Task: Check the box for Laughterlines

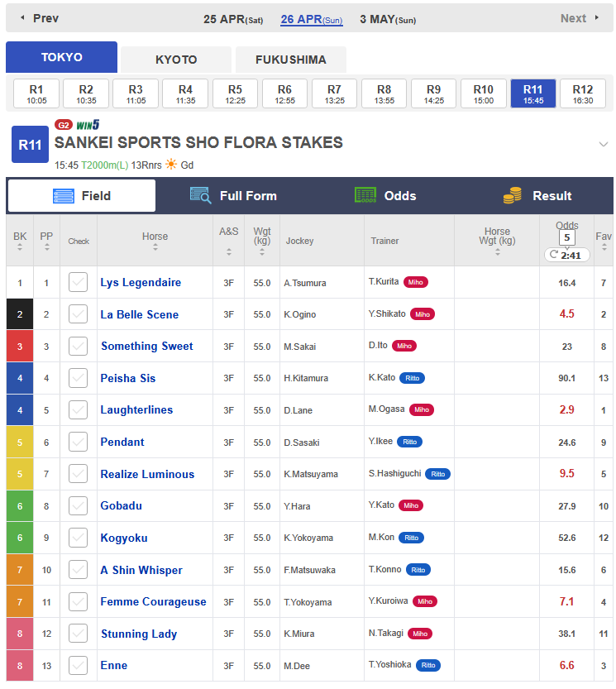Action: (78, 410)
